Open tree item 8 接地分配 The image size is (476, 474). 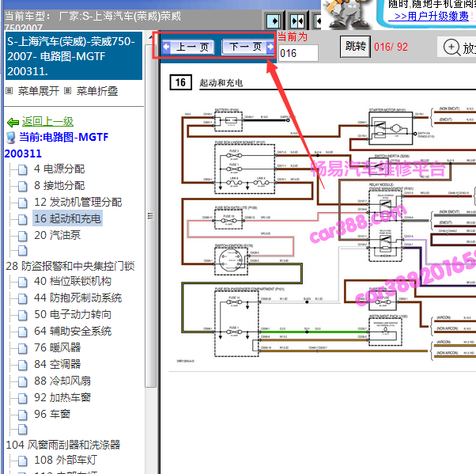[x=59, y=185]
